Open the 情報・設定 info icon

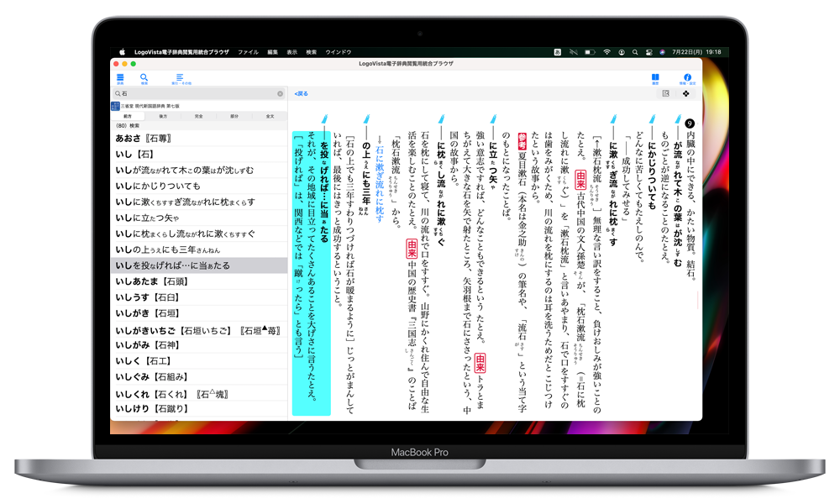coord(687,78)
